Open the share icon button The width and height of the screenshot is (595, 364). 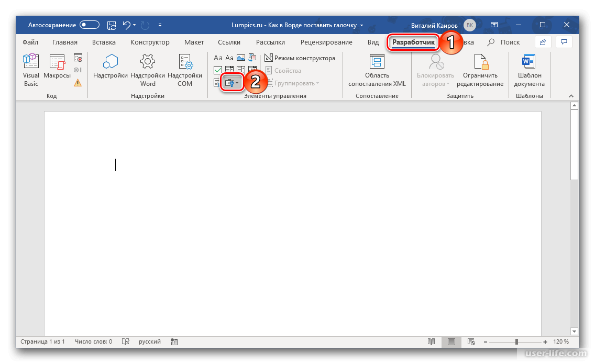tap(543, 42)
